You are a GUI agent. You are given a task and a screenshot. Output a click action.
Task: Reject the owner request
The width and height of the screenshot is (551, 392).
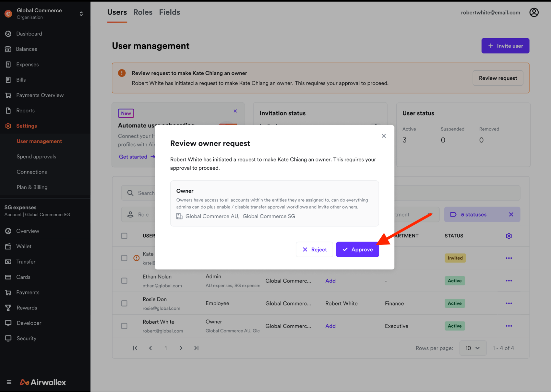click(314, 250)
